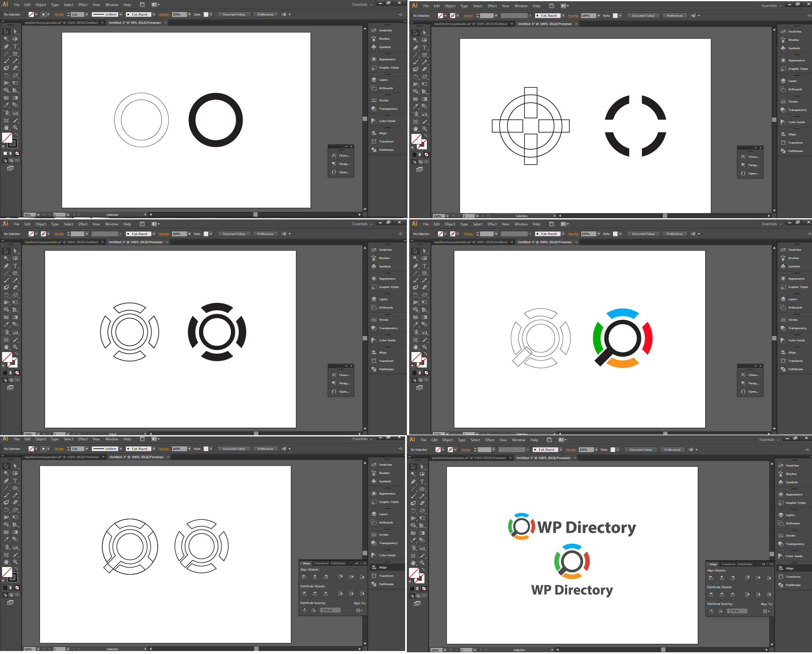Click Bridge 'Br' icon in 99% zoom window
Screen dimensions: 812x654
tap(142, 5)
